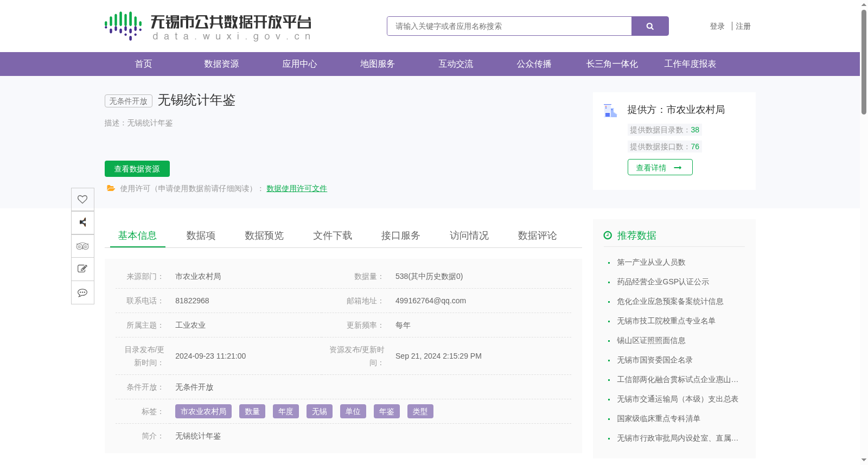The width and height of the screenshot is (868, 465).
Task: Open recommended item 危化企业应急预案备案统计信息
Action: tap(670, 301)
